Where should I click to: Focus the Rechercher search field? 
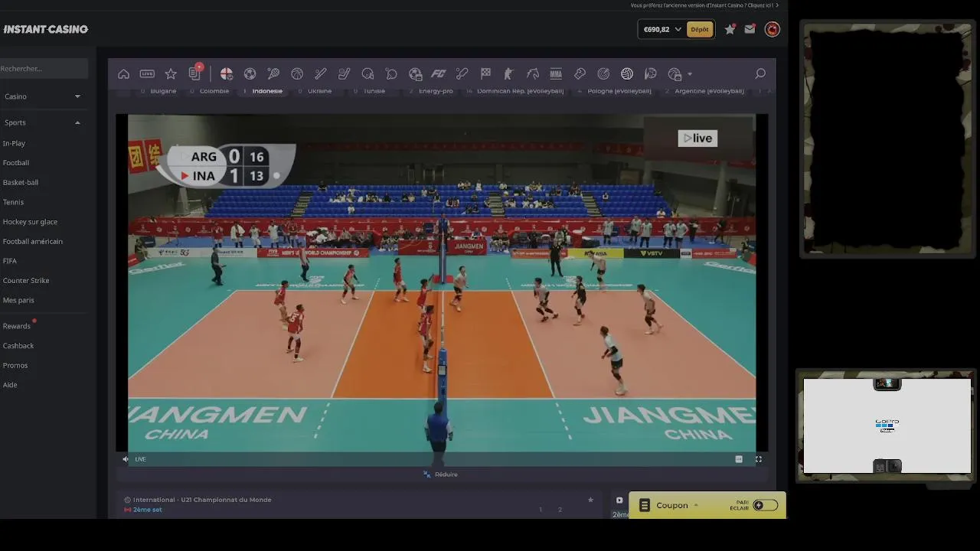tap(44, 69)
